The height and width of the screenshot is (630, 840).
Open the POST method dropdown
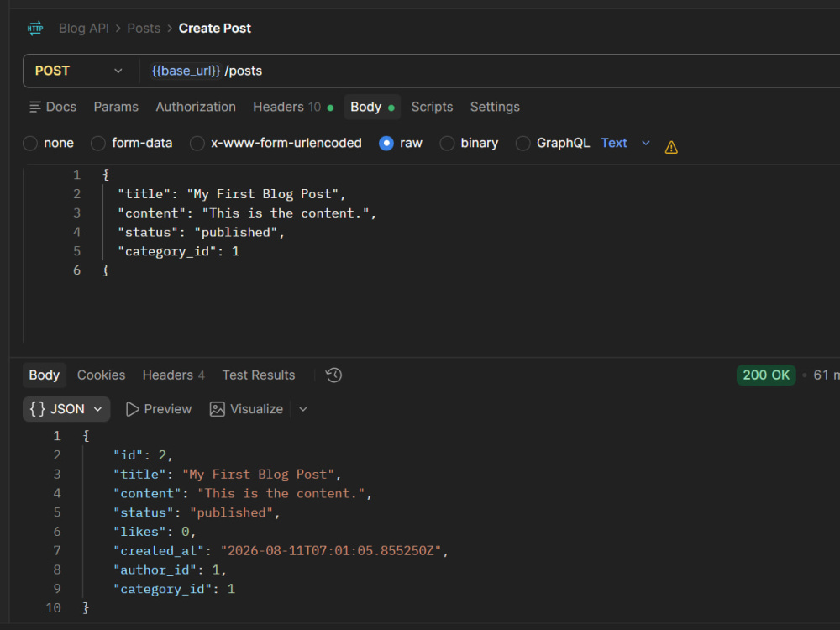coord(79,71)
